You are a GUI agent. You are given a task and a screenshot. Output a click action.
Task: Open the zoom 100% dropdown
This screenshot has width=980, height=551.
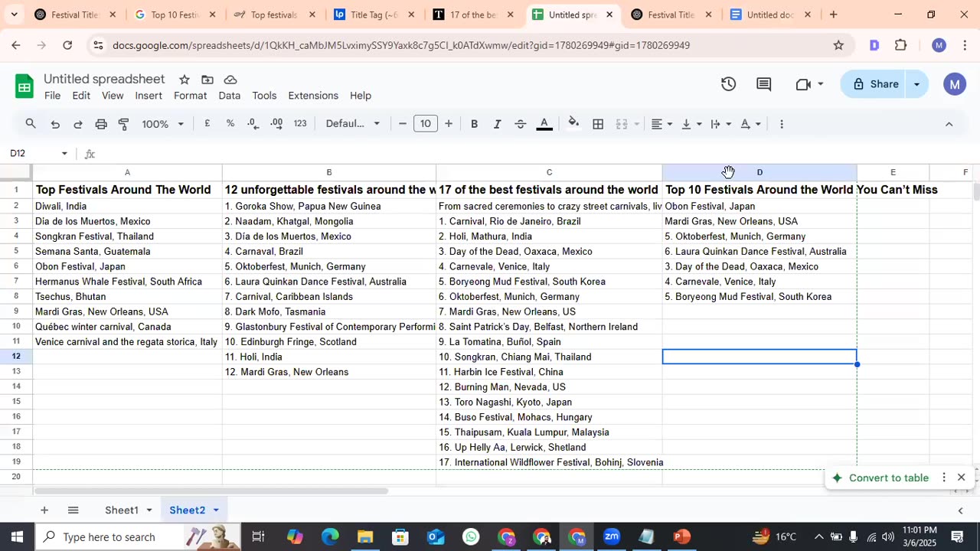162,124
